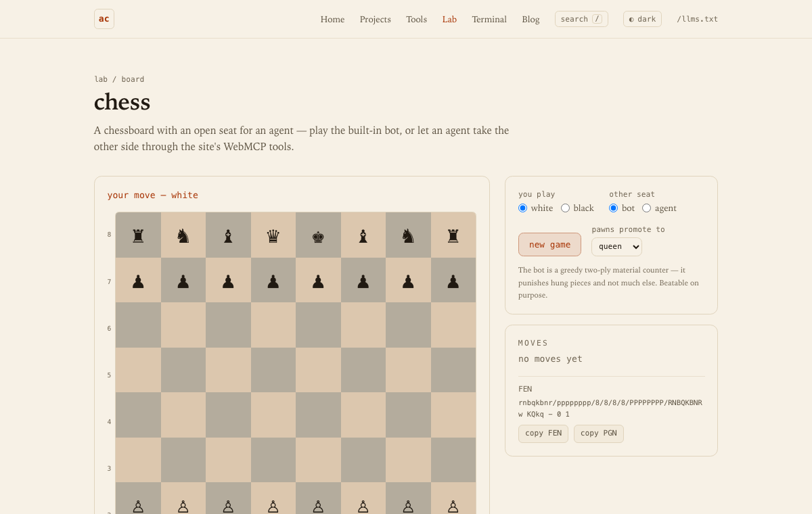The width and height of the screenshot is (812, 514).
Task: Open the Blog page
Action: [x=531, y=19]
